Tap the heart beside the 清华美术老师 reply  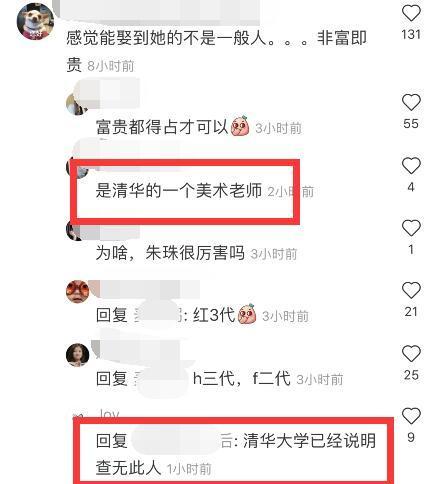411,166
